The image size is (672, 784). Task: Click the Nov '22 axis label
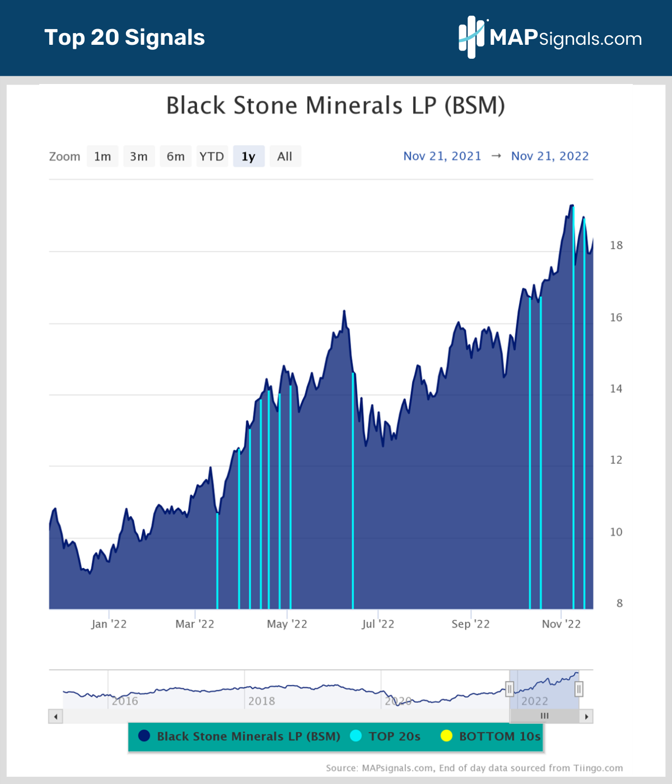[x=561, y=624]
